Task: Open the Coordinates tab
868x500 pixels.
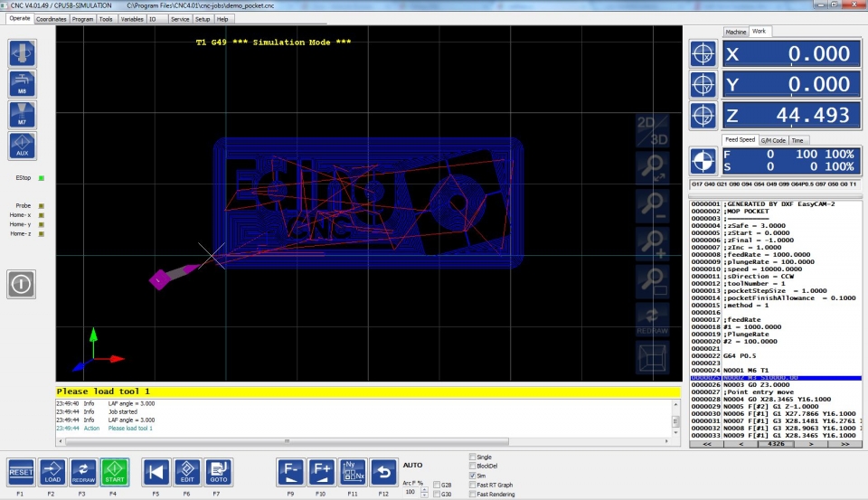Action: coord(52,19)
